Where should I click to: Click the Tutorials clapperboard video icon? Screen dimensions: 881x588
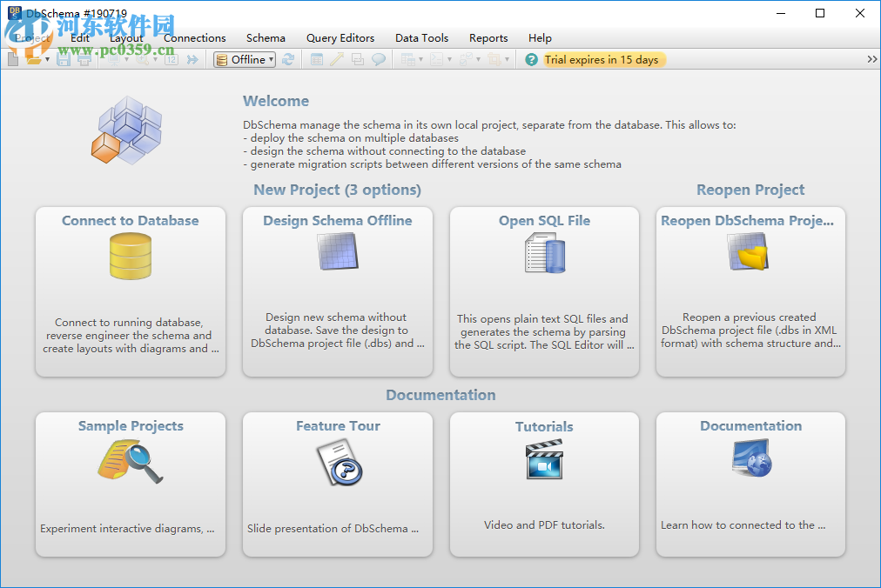tap(544, 460)
